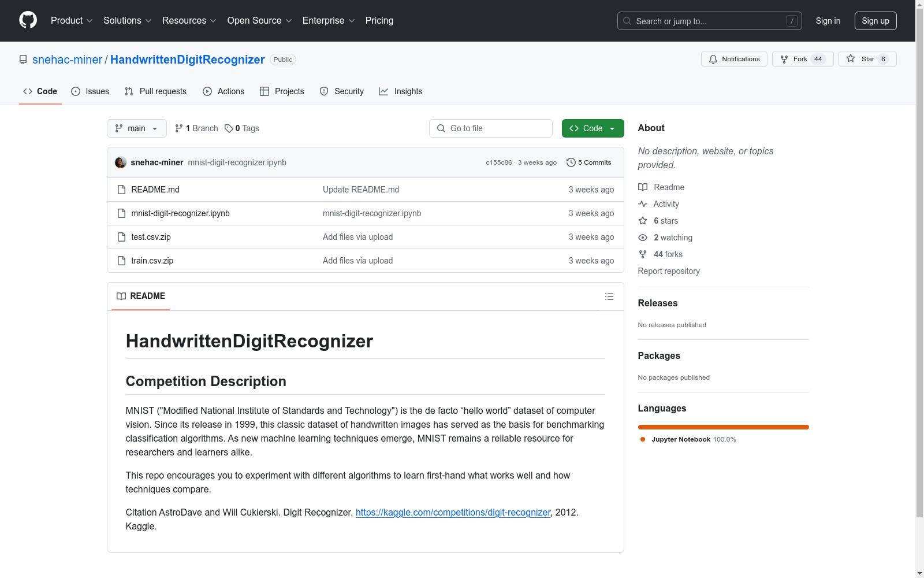
Task: Switch to the Pull requests tab
Action: click(155, 91)
